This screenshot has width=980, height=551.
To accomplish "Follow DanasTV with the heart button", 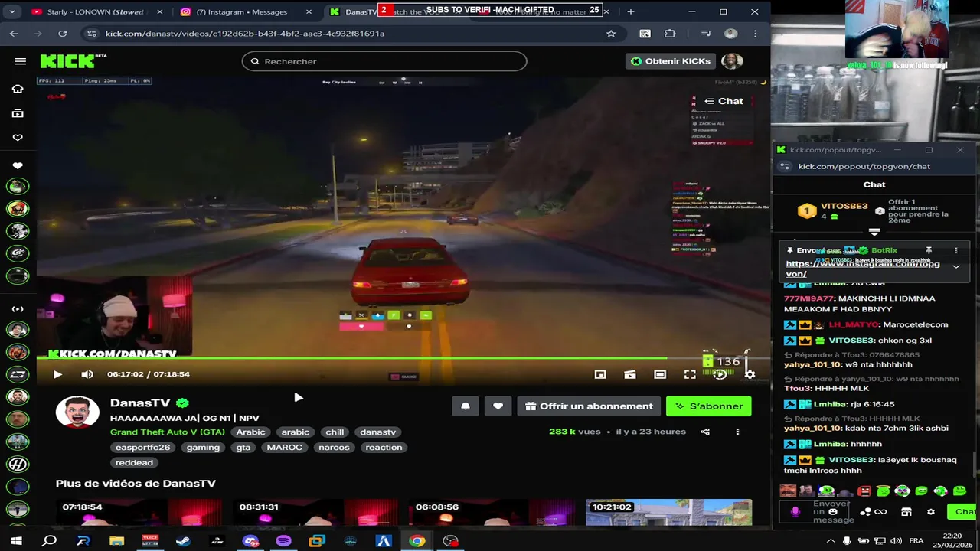I will point(498,406).
